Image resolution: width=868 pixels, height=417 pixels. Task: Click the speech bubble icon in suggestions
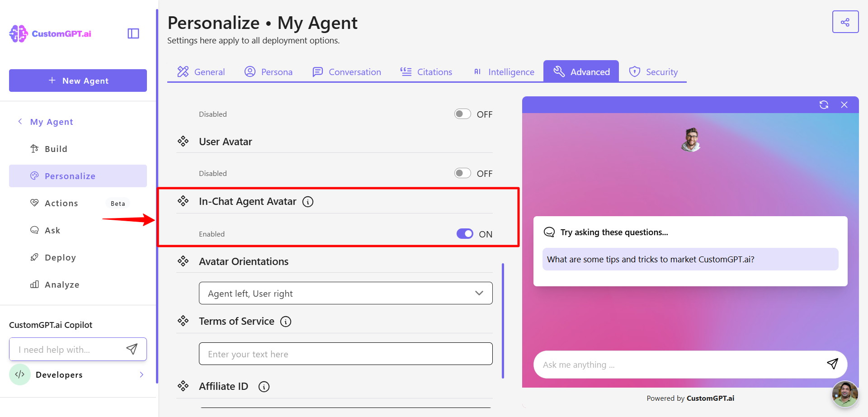(549, 232)
